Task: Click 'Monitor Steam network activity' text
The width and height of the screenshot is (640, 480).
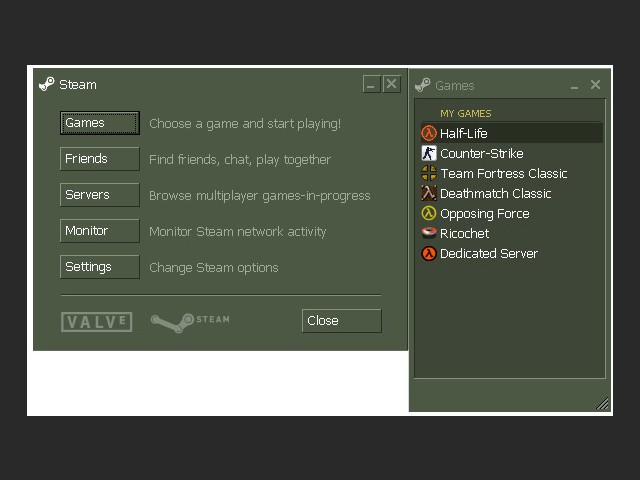Action: point(238,231)
